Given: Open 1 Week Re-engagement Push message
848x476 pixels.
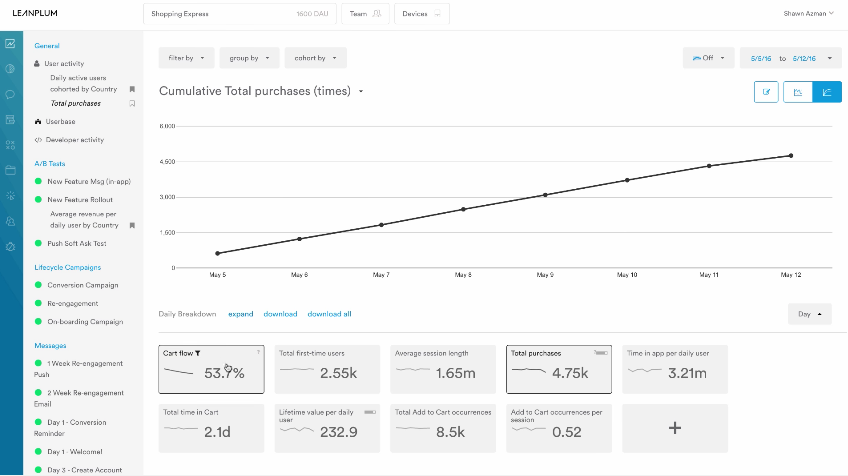Looking at the screenshot, I should click(79, 369).
